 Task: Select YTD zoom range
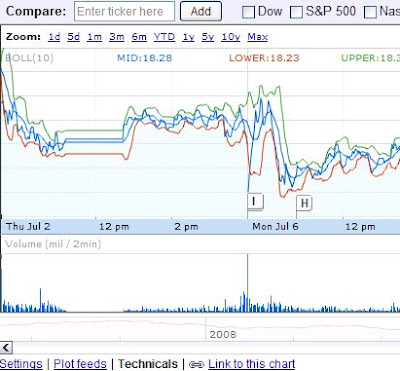point(164,37)
